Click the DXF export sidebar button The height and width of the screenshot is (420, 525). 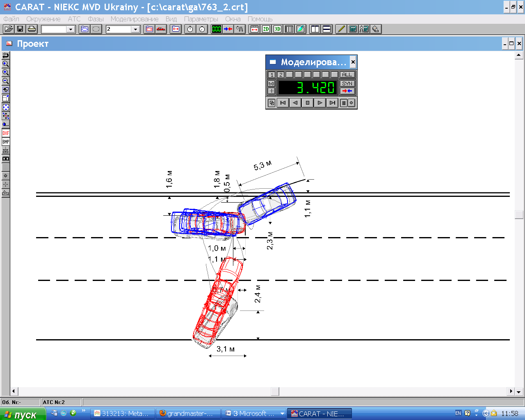6,133
